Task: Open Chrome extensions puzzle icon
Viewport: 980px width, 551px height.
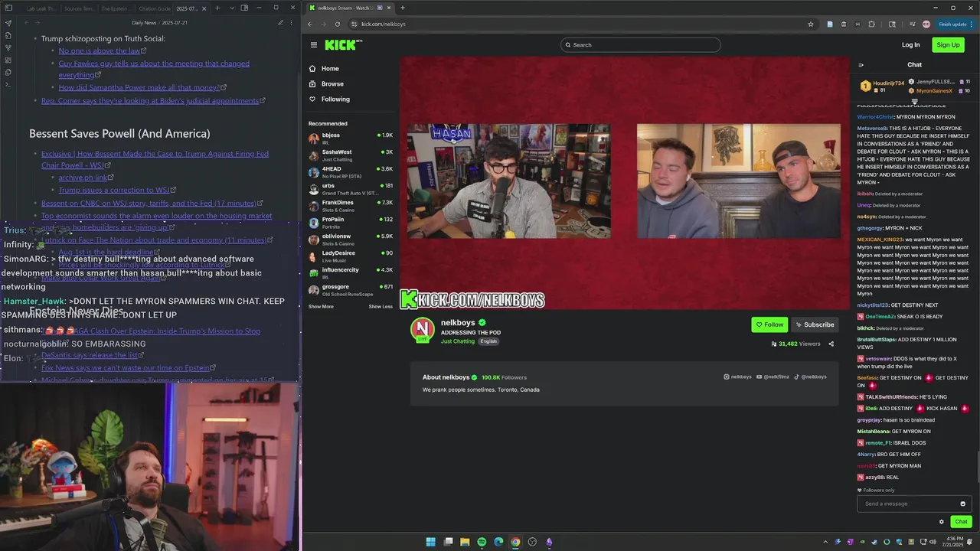Action: [871, 24]
